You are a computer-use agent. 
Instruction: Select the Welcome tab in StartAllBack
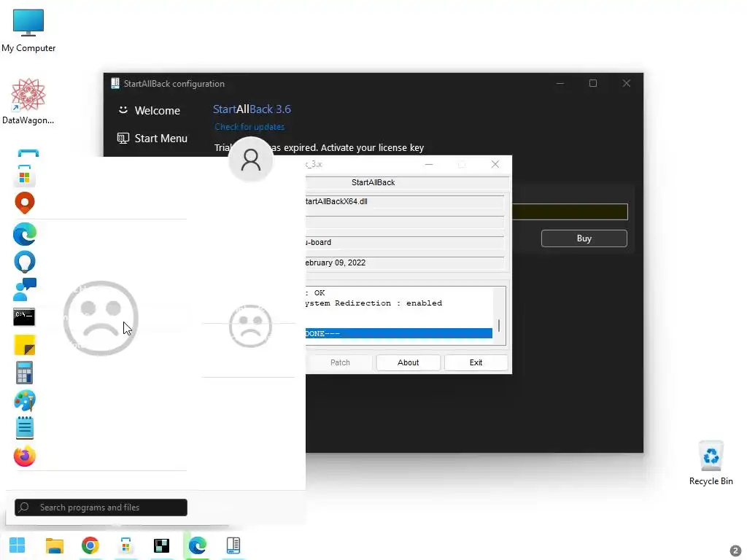pos(149,111)
